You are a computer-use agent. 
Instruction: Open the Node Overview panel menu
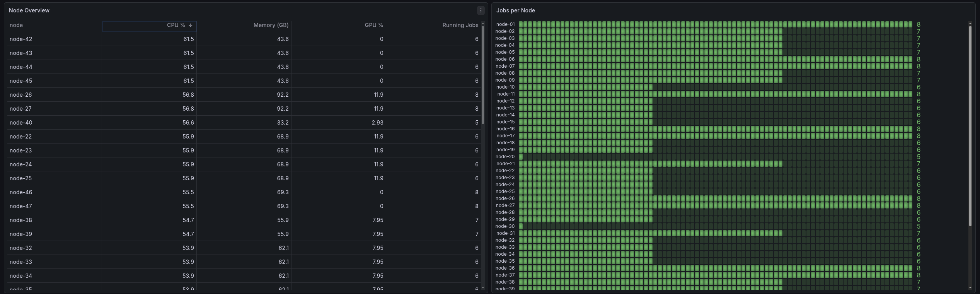click(x=481, y=10)
